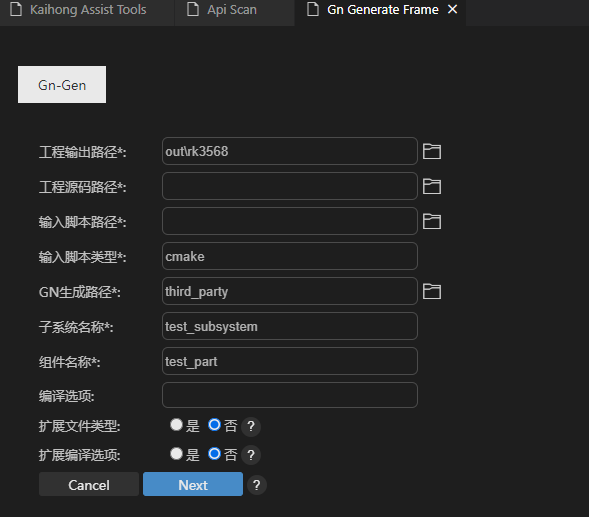Select 是 for 扩展文件类型
This screenshot has width=589, height=517.
pos(176,425)
